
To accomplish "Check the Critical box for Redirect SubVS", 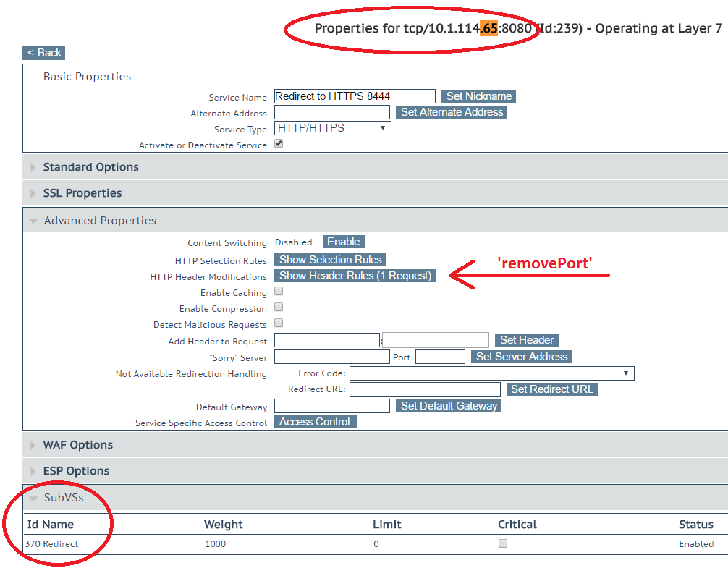I will pyautogui.click(x=503, y=543).
